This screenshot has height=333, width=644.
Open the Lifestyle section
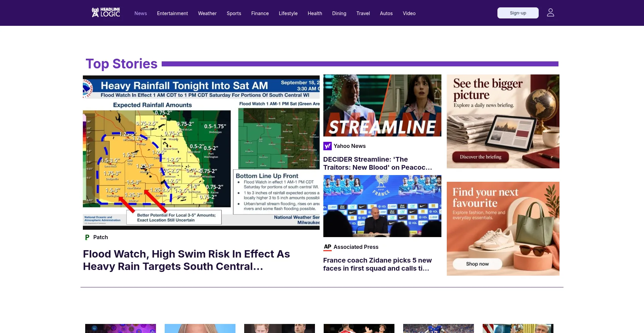point(288,13)
